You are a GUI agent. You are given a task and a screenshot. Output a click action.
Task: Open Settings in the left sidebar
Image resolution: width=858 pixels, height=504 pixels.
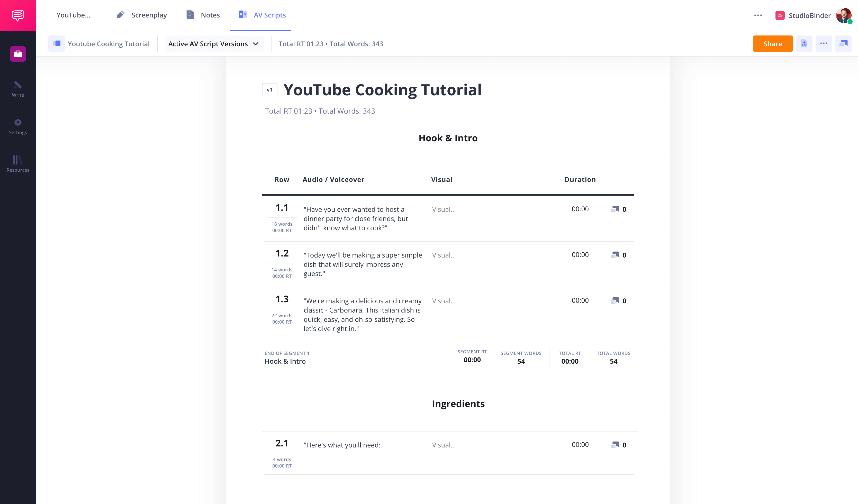18,127
